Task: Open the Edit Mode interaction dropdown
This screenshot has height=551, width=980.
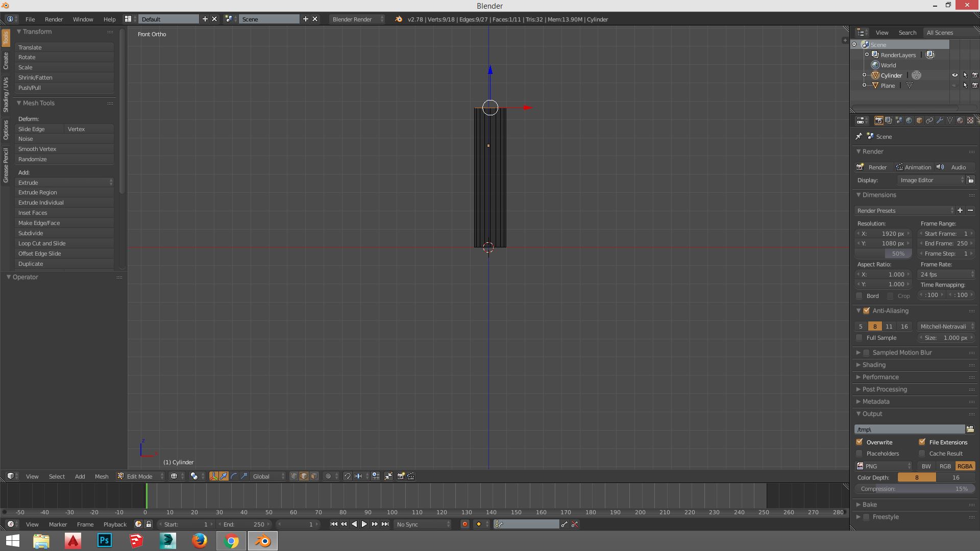Action: tap(141, 476)
